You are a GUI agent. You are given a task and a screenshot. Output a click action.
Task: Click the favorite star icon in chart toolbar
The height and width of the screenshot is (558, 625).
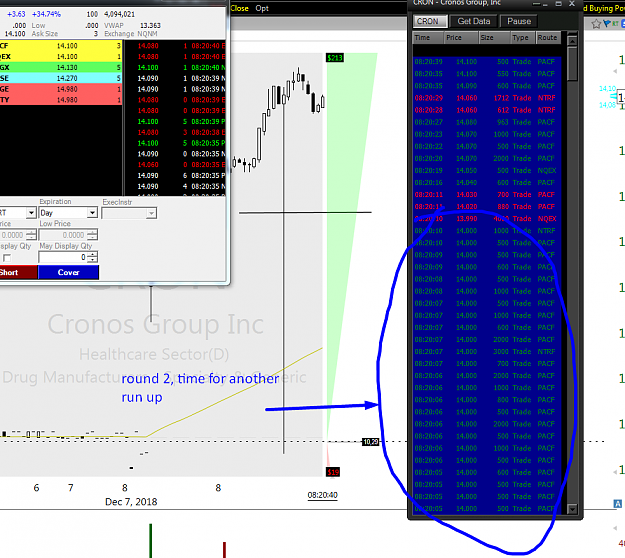pyautogui.click(x=596, y=24)
